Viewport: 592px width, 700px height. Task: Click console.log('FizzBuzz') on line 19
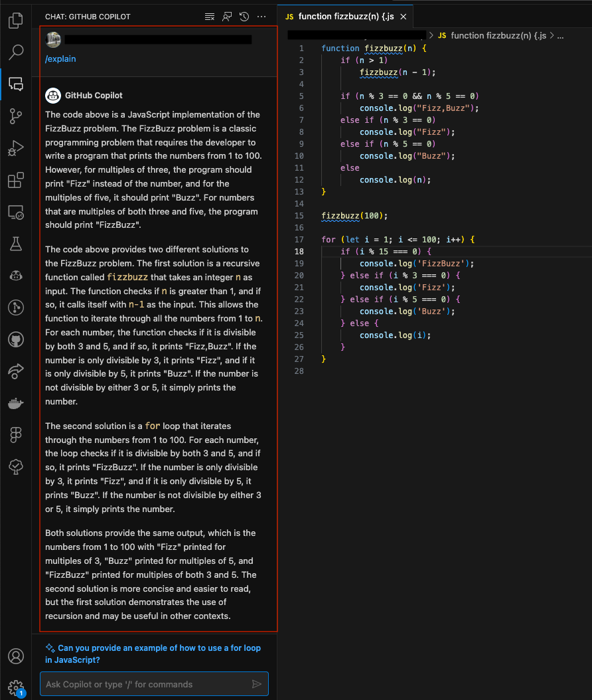pyautogui.click(x=417, y=264)
